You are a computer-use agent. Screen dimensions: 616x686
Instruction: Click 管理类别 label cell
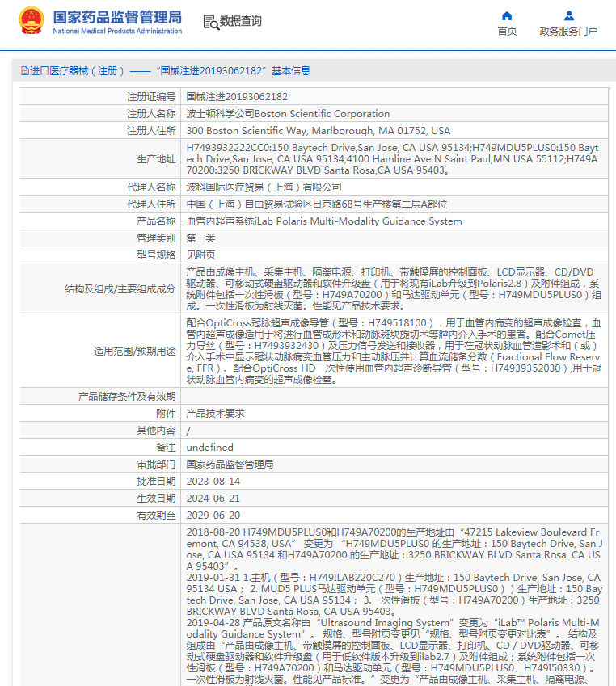tap(100, 238)
